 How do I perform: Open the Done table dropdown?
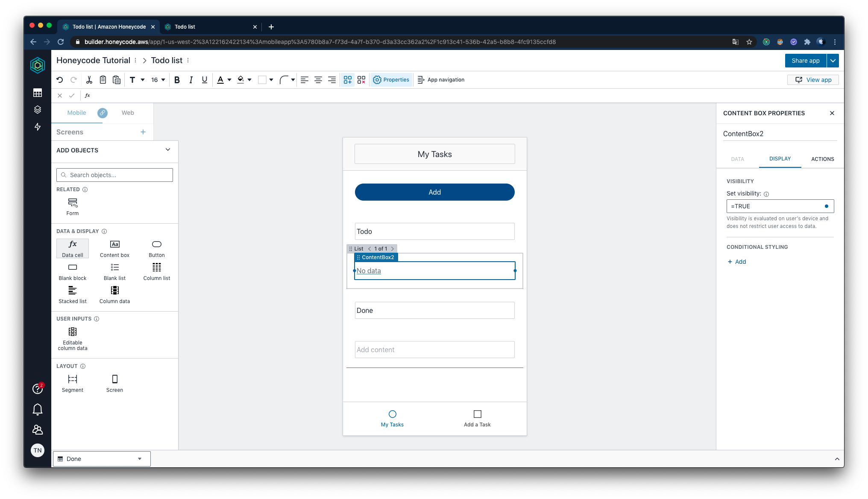coord(102,459)
